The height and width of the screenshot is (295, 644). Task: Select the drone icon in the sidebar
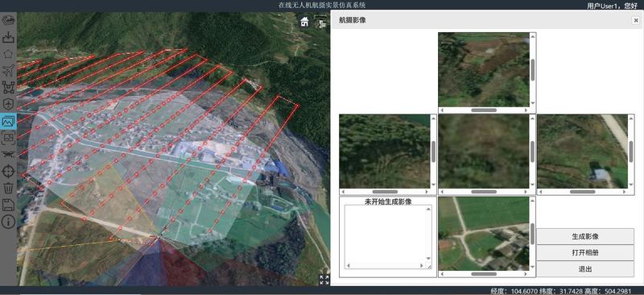(x=8, y=155)
